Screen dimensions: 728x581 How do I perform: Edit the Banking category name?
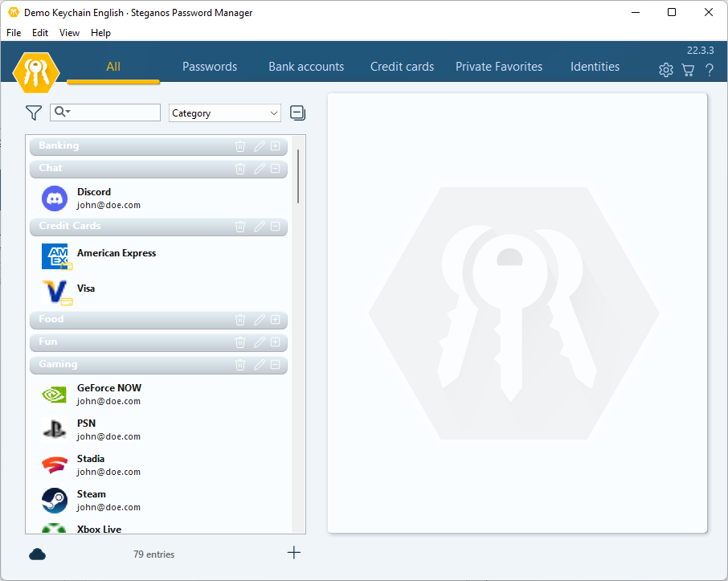point(259,145)
